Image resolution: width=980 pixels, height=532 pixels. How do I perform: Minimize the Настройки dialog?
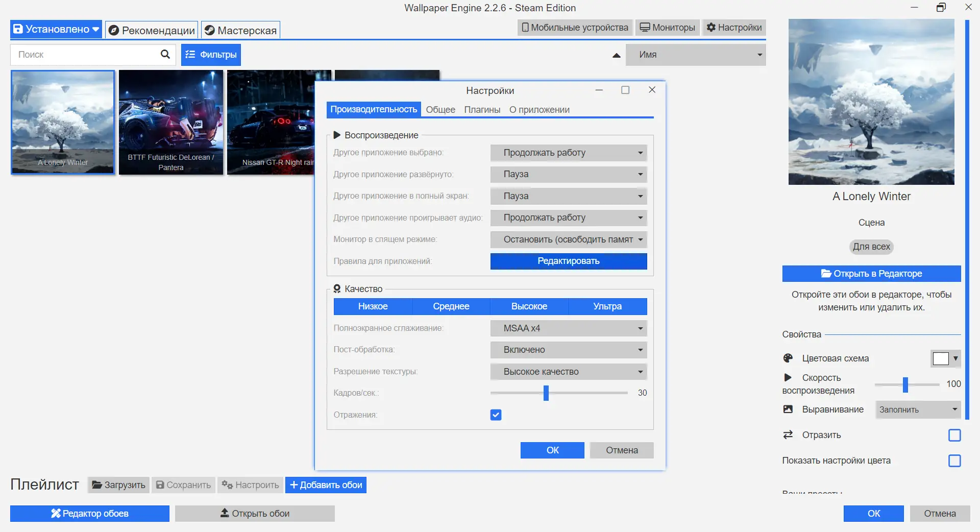click(x=599, y=90)
